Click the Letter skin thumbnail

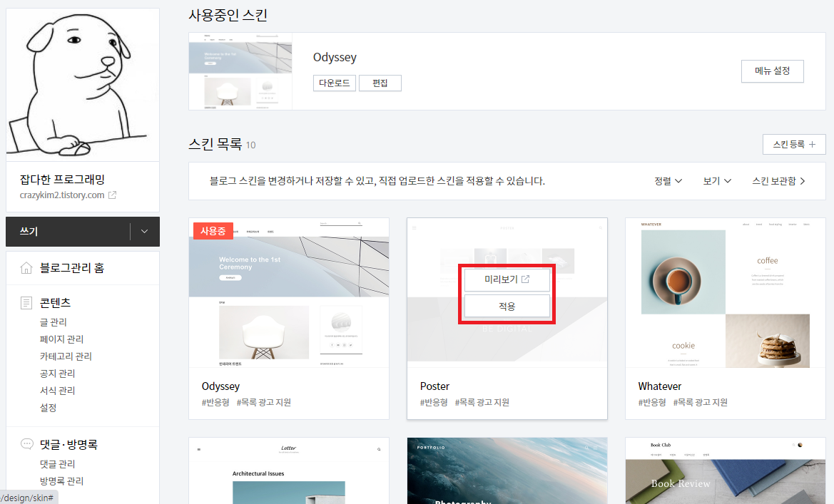pyautogui.click(x=289, y=471)
